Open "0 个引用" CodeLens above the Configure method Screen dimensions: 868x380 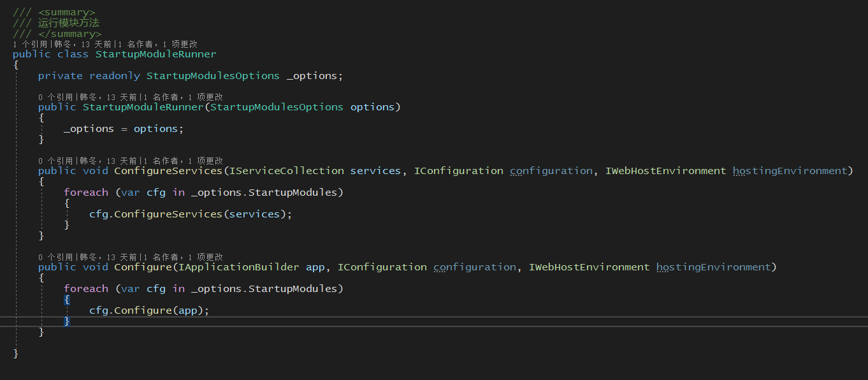point(55,257)
